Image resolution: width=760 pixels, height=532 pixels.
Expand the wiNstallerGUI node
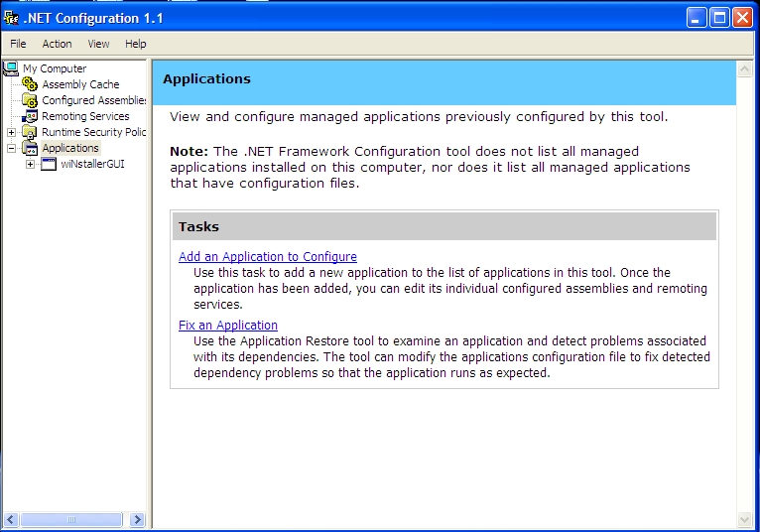tap(30, 164)
